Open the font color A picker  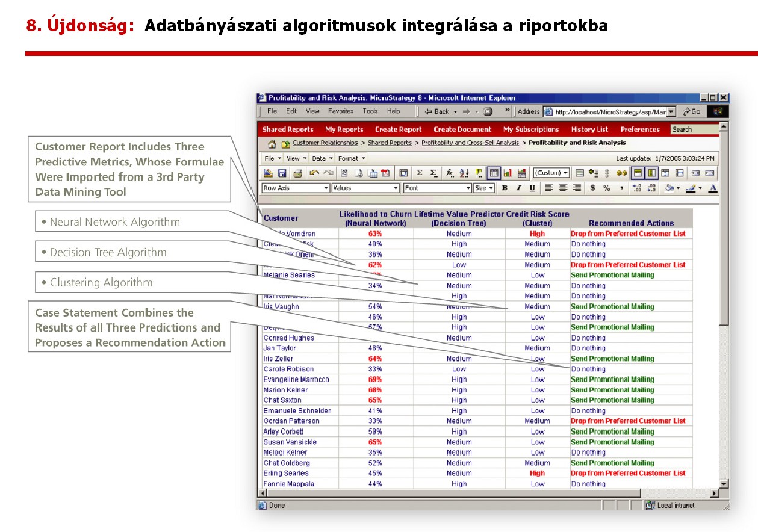(x=713, y=188)
